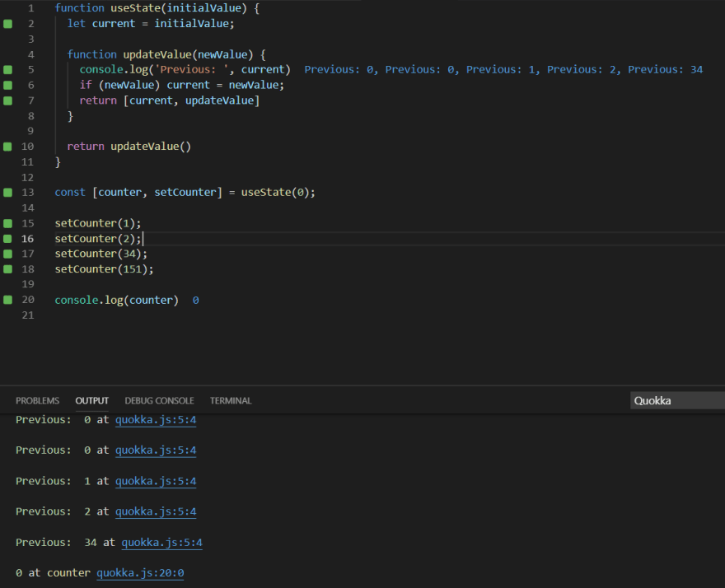Open the DEBUG CONSOLE tab
This screenshot has height=588, width=725.
tap(159, 401)
